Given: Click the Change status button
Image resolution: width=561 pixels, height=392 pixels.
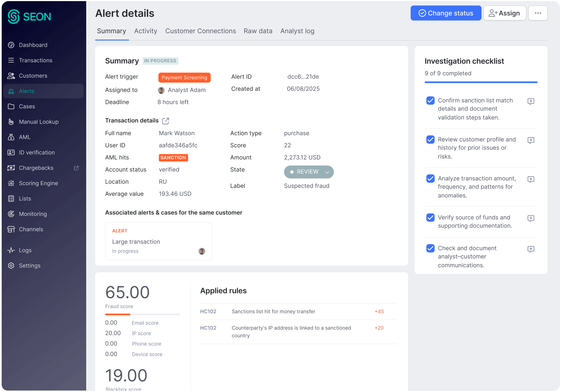Looking at the screenshot, I should tap(446, 13).
